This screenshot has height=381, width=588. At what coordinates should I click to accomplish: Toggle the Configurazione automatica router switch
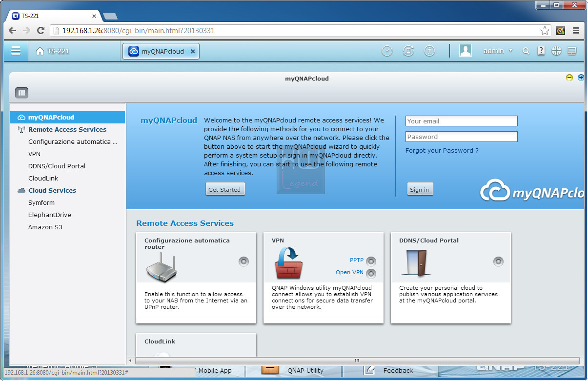pyautogui.click(x=244, y=261)
